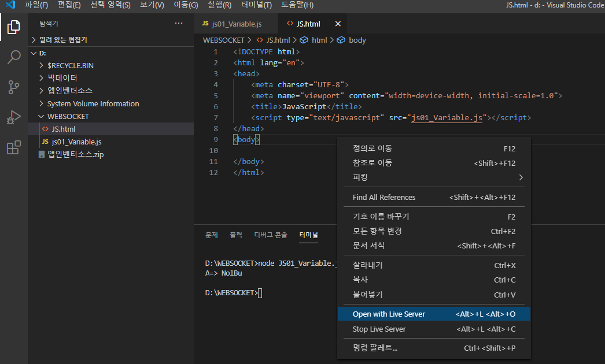Image resolution: width=605 pixels, height=364 pixels.
Task: Expand the $RECYCLE.BIN folder
Action: pos(41,65)
